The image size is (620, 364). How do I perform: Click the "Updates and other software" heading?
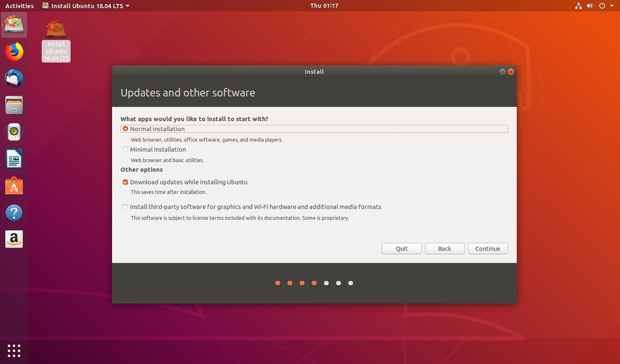pyautogui.click(x=188, y=93)
